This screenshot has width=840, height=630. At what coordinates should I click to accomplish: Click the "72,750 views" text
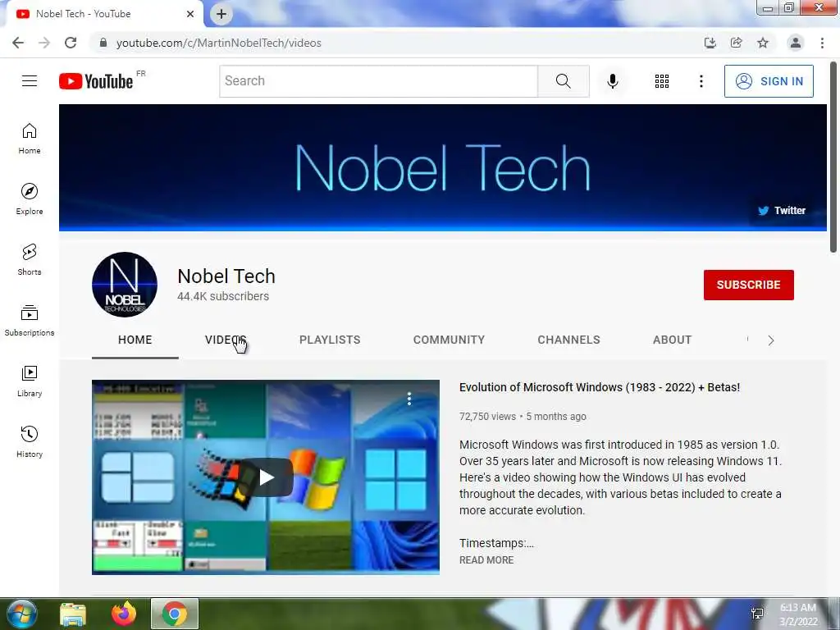(x=487, y=416)
